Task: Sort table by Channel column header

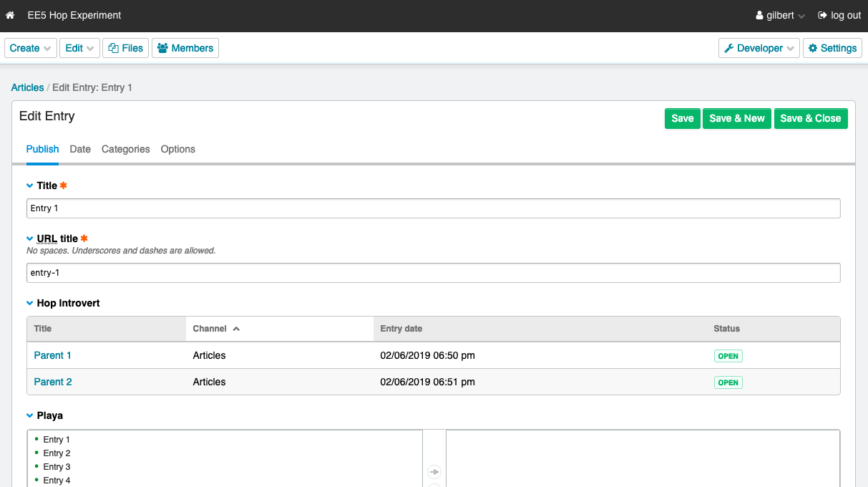Action: point(280,329)
